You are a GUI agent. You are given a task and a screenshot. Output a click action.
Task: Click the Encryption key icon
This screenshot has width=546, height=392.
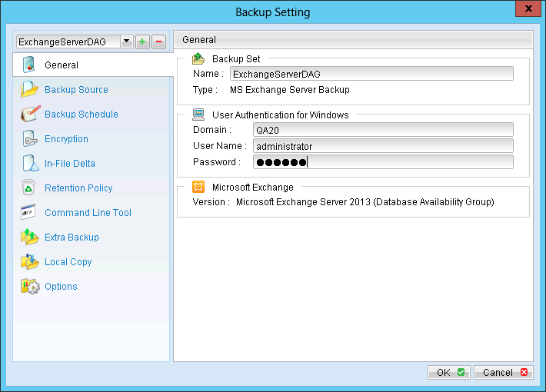30,139
